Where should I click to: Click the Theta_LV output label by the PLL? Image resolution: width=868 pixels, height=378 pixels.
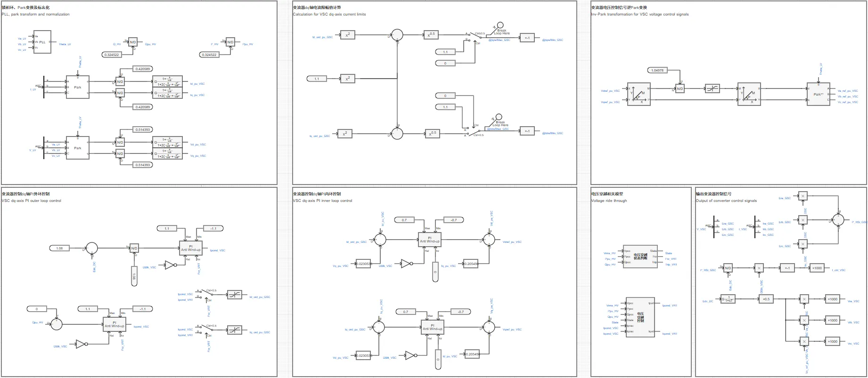point(65,44)
